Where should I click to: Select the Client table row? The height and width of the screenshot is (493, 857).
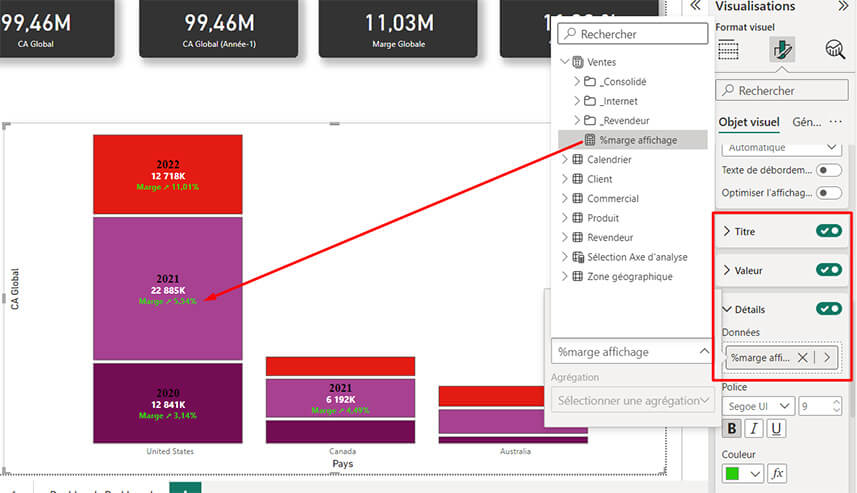632,179
